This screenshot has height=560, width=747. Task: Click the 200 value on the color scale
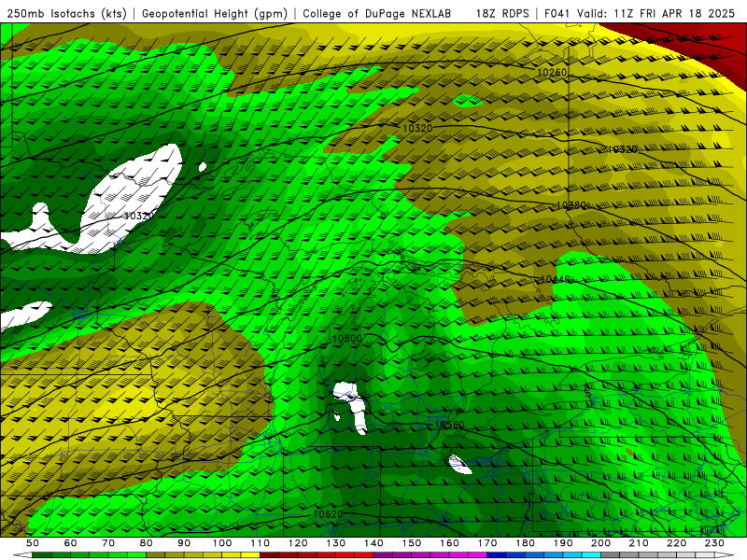601,543
